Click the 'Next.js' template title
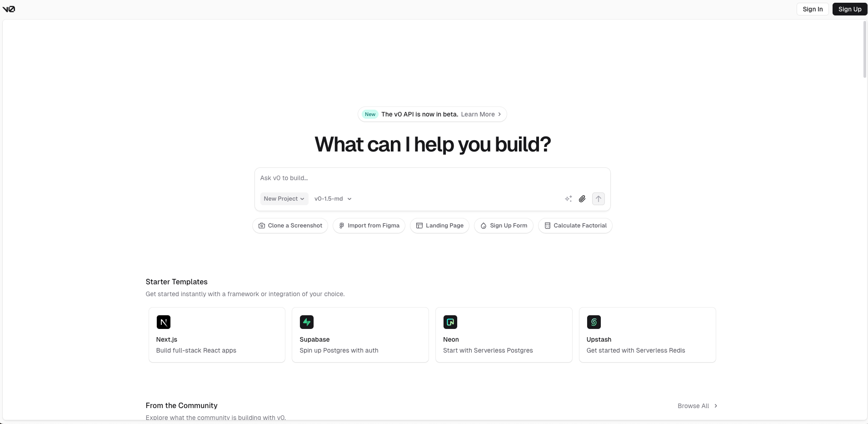This screenshot has height=424, width=868. [x=167, y=339]
